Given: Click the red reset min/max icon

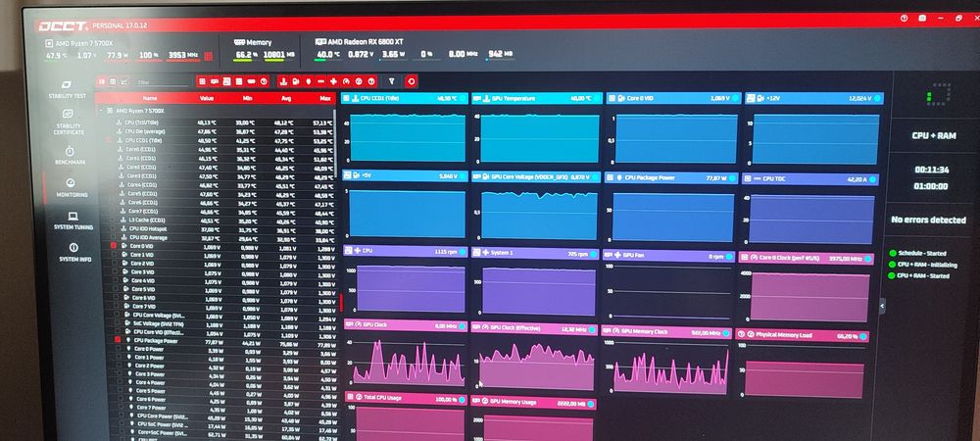Looking at the screenshot, I should coord(411,81).
